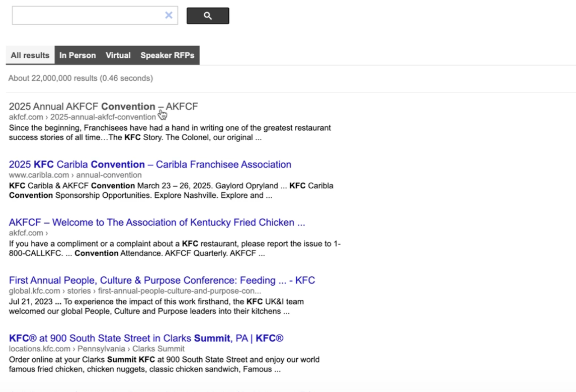
Task: Open the AKFCF Welcome to The Association link
Action: point(157,222)
